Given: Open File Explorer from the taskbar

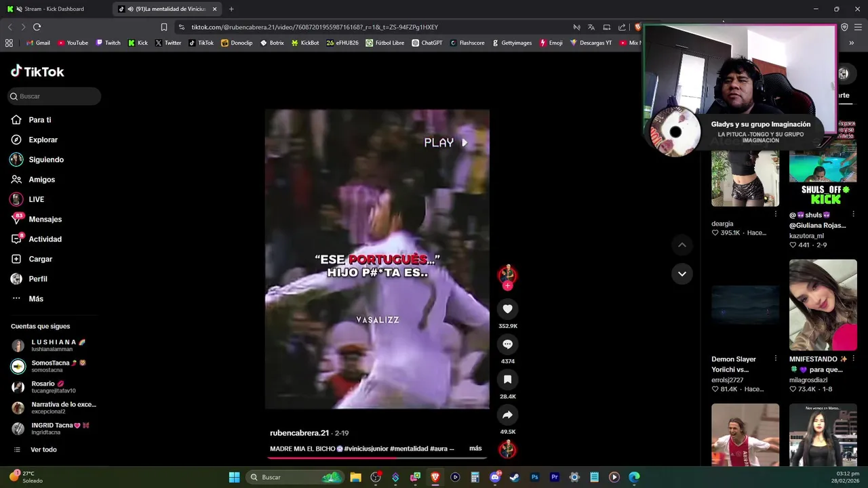Looking at the screenshot, I should click(x=355, y=477).
